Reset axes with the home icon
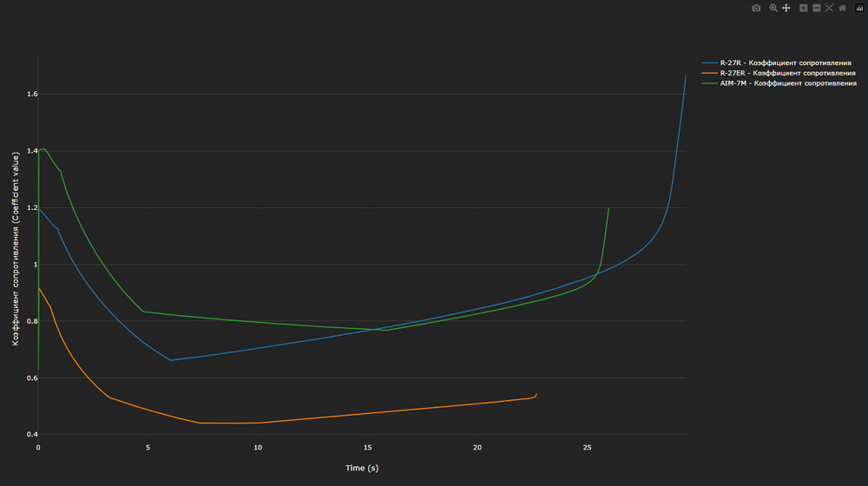 (x=843, y=8)
